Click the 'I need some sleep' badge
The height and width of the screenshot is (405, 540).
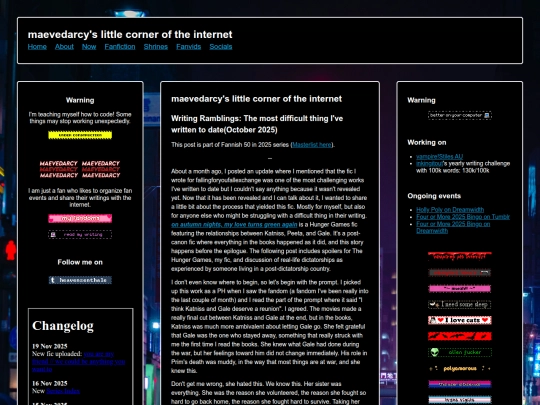tap(460, 304)
